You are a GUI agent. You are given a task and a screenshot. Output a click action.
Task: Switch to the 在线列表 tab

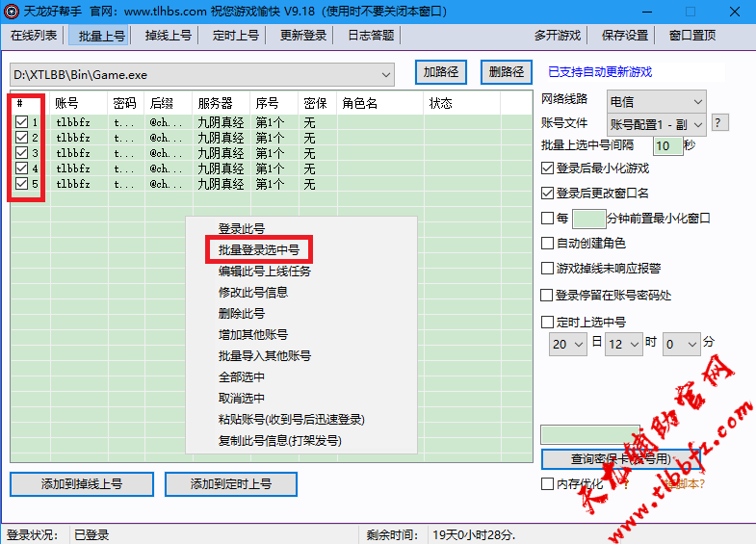[34, 36]
